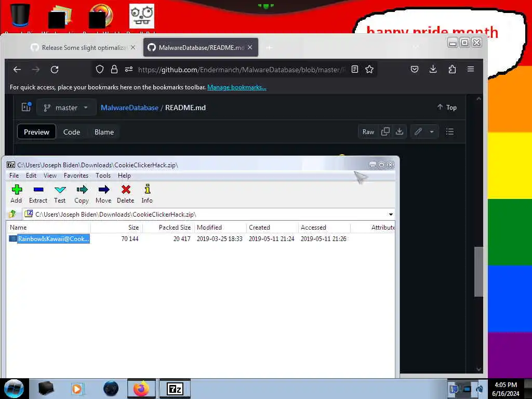Open the Help menu in 7-Zip
The image size is (532, 399).
tap(124, 176)
